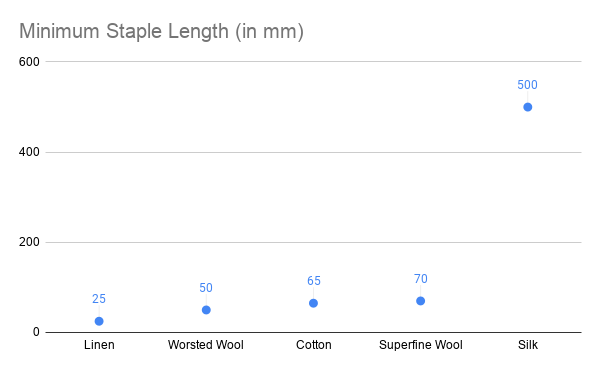Select the Superfine Wool axis label
600x371 pixels.
coord(421,345)
